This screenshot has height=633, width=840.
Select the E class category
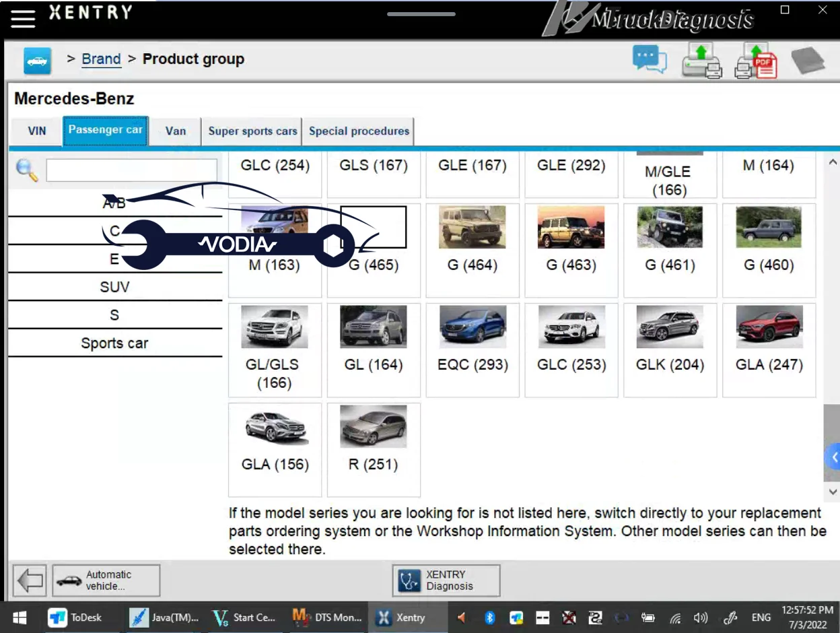tap(114, 259)
